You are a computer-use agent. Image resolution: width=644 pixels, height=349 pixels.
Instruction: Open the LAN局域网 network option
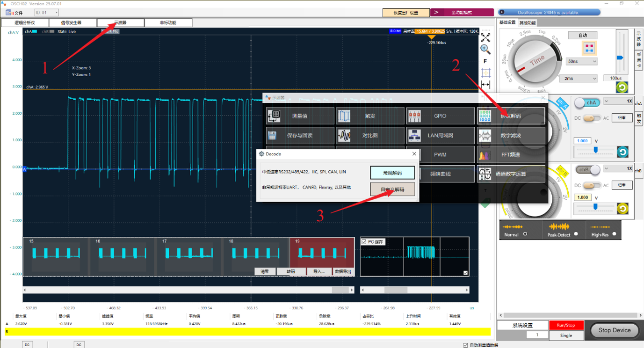click(440, 136)
